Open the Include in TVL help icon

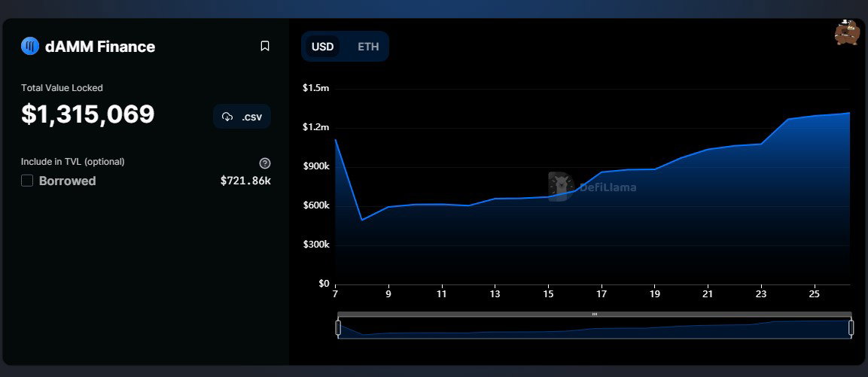(x=265, y=163)
